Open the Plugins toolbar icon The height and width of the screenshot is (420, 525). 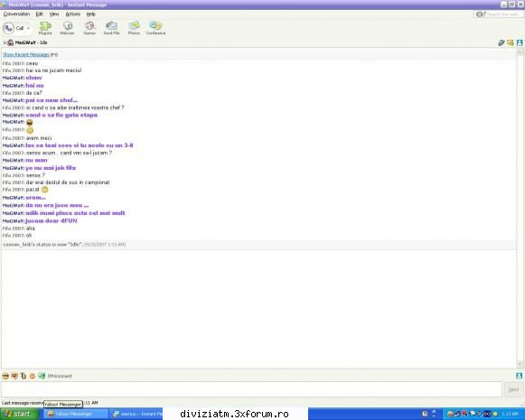[45, 28]
